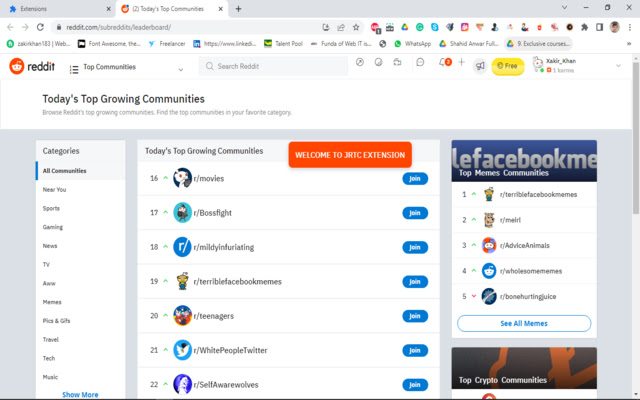
Task: Select Tech category
Action: point(49,358)
